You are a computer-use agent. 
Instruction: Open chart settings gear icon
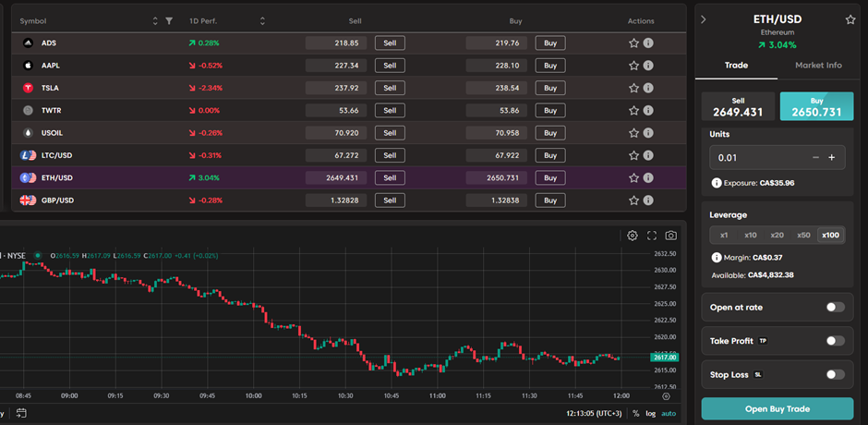633,236
